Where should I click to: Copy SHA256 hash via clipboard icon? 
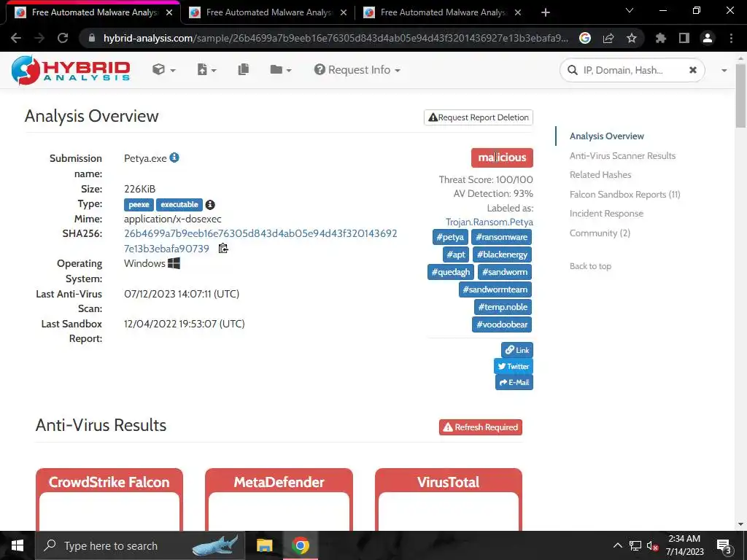point(223,248)
